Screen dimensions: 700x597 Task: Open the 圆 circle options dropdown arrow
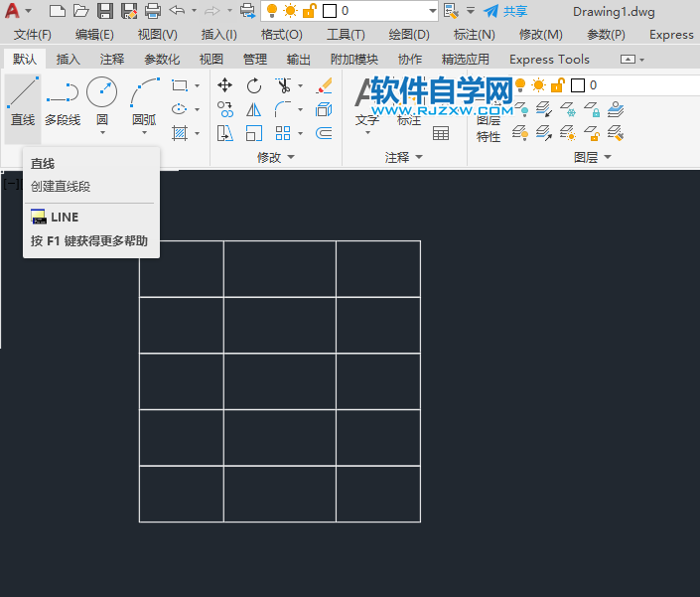(102, 133)
